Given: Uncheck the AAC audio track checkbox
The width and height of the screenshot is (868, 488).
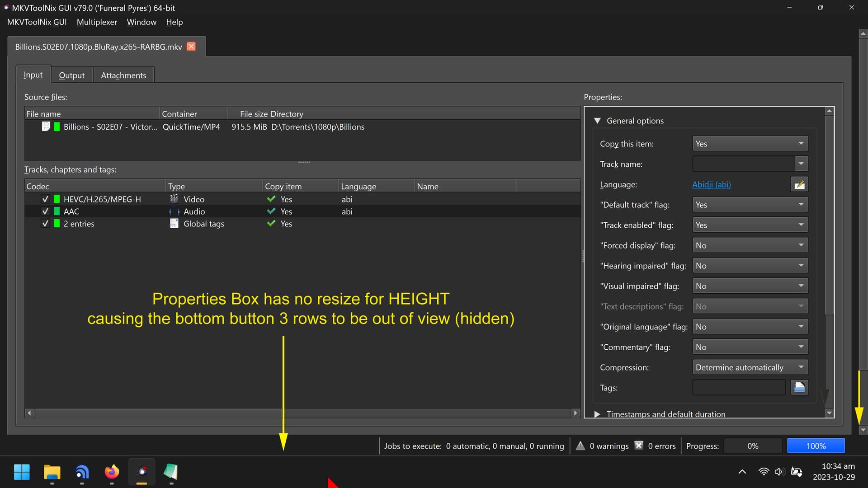Looking at the screenshot, I should 45,211.
